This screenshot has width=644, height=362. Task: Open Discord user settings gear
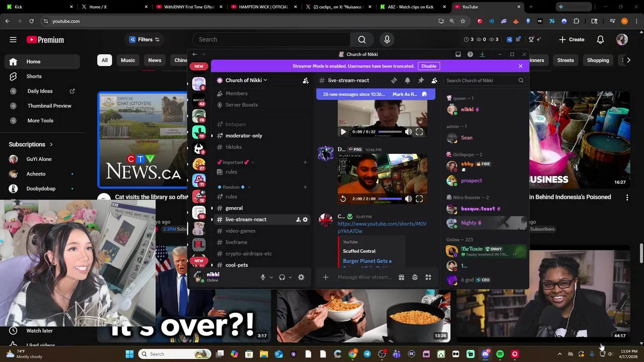point(301,277)
